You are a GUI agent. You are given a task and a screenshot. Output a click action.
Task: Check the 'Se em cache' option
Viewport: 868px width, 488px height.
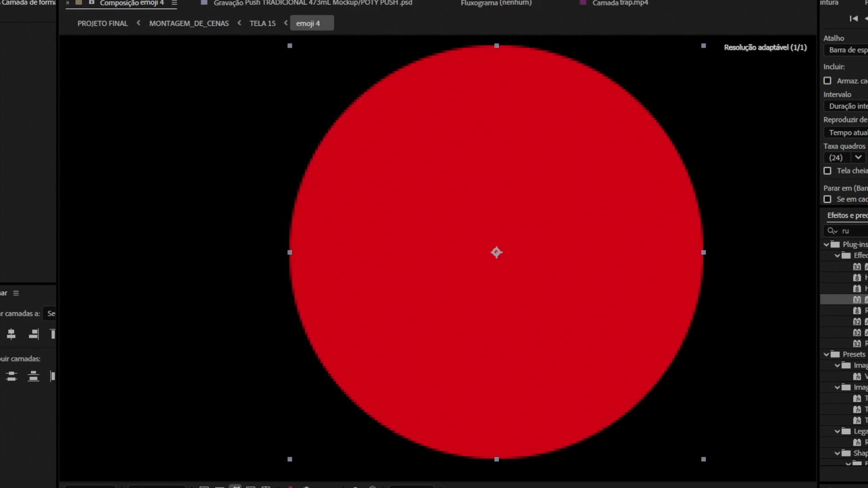click(x=827, y=199)
